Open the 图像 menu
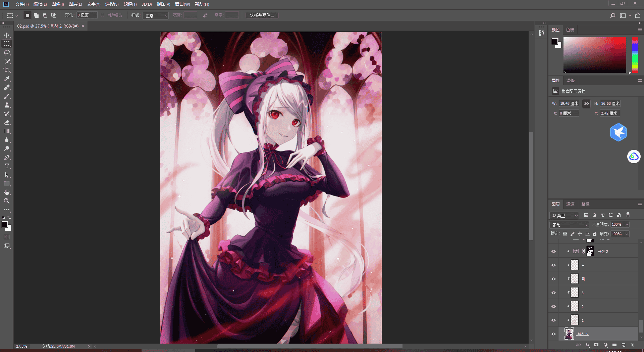 pyautogui.click(x=58, y=4)
